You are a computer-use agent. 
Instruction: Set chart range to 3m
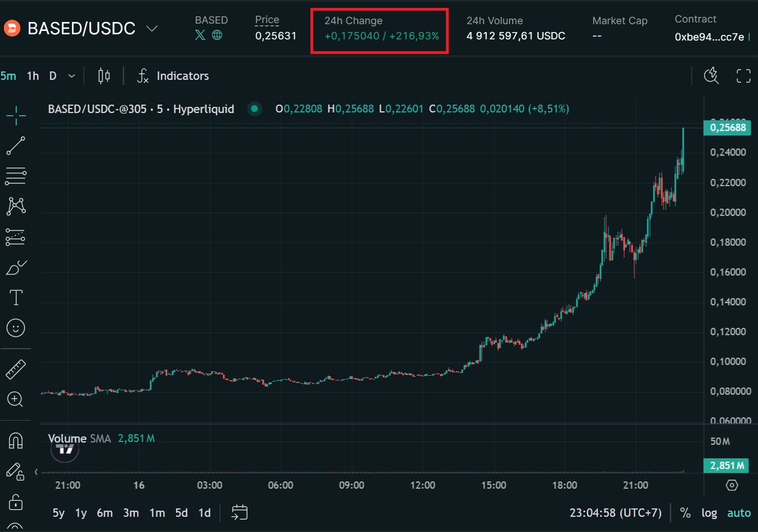pyautogui.click(x=131, y=512)
